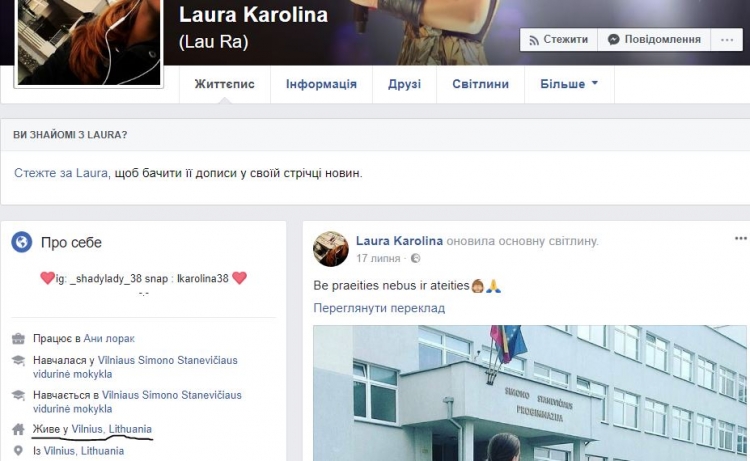Click the house icon by Живе у Vilnius
Image resolution: width=750 pixels, height=461 pixels.
(x=18, y=429)
